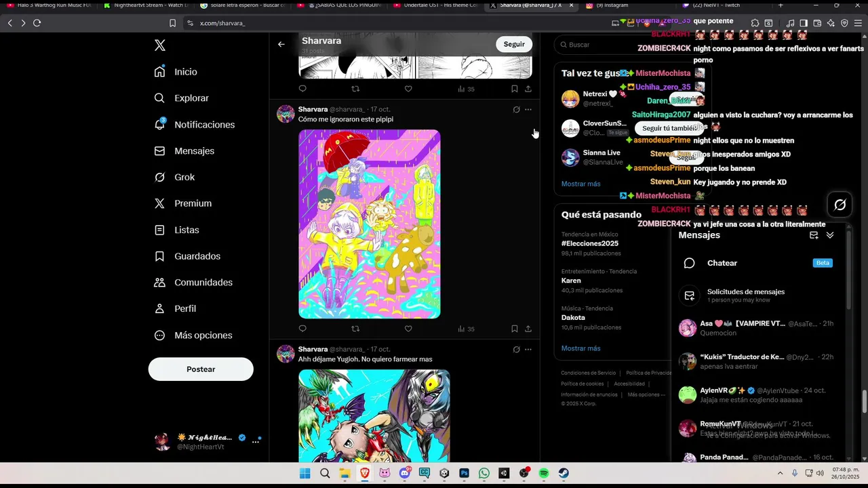Reply to the 'Cómo me ignoraron' post
Viewport: 868px width, 488px height.
[x=302, y=329]
